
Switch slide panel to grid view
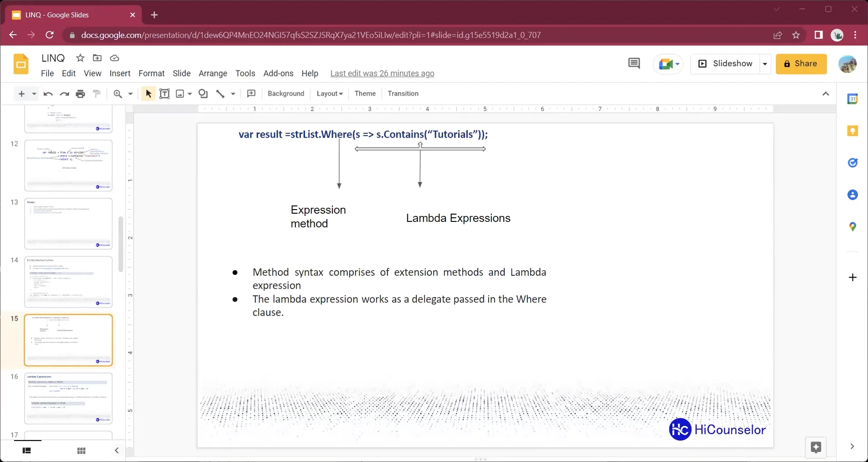(x=81, y=451)
